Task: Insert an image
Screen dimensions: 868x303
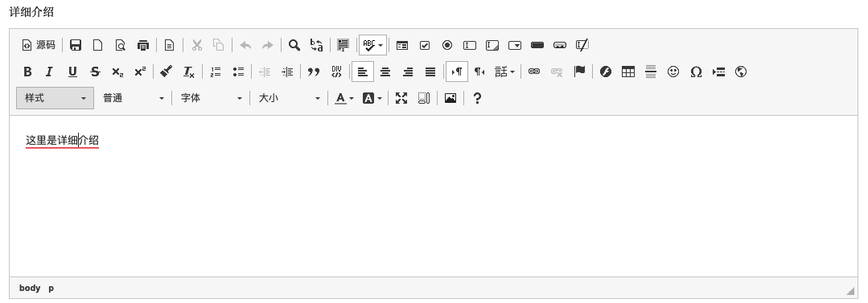Action: coord(450,98)
